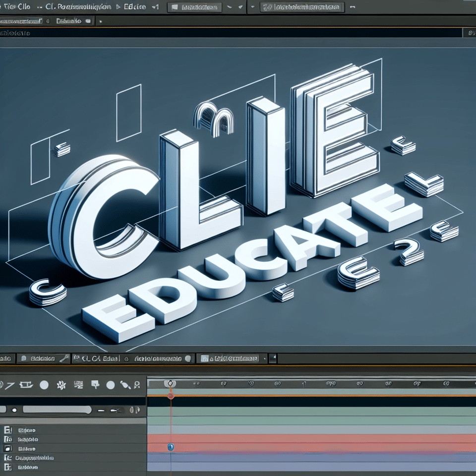Select the fourth layer with the longest name
The image size is (476, 476).
73,458
